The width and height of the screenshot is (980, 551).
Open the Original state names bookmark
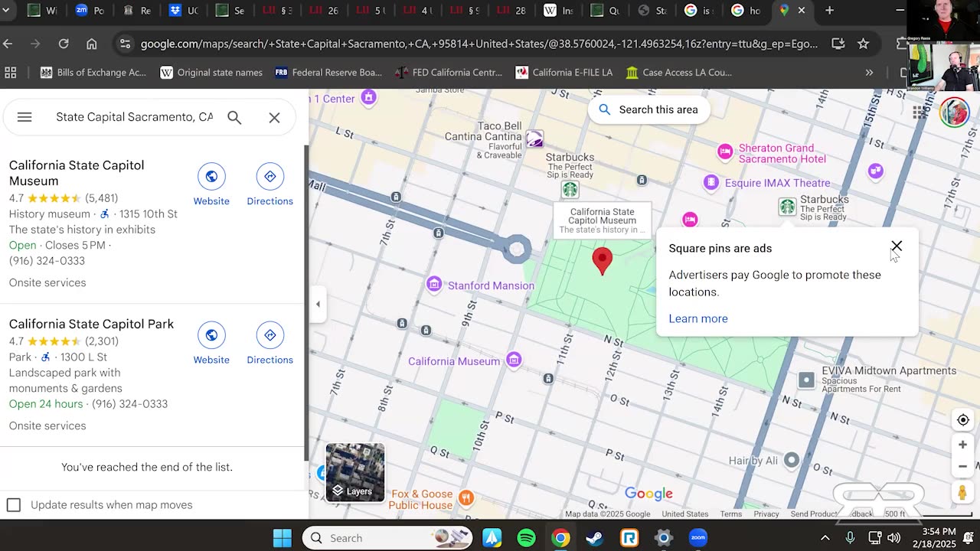(x=211, y=73)
